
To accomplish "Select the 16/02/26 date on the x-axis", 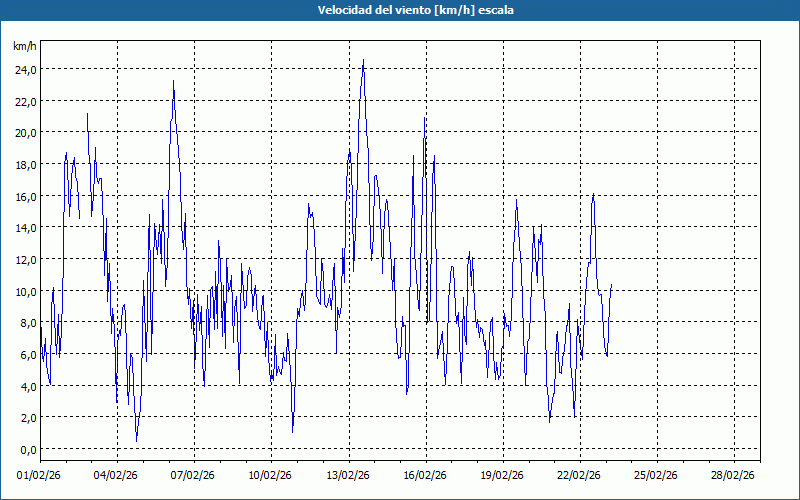I will point(425,476).
